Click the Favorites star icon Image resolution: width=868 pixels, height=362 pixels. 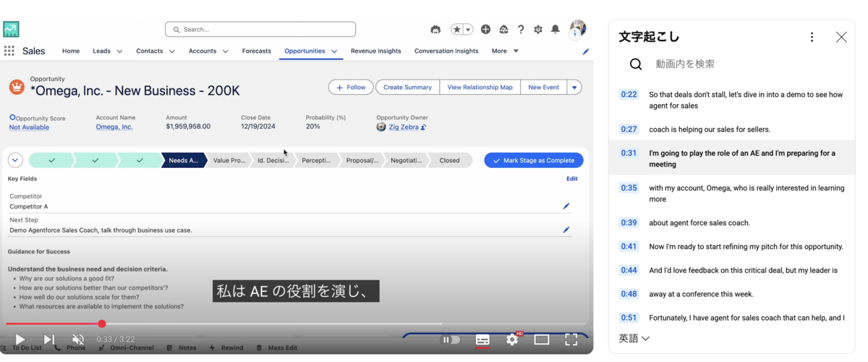456,30
